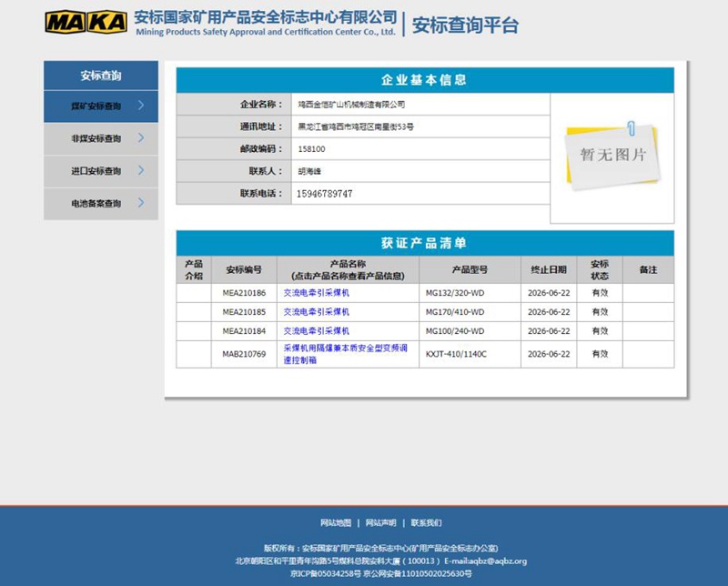
Task: Click the arrow icon next to 非煤安标查询
Action: [141, 138]
